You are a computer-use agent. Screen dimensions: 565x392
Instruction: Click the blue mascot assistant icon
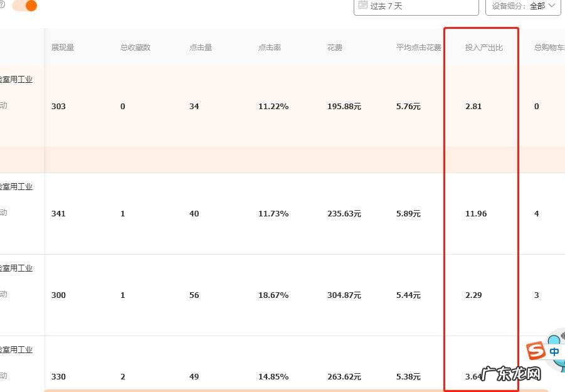coord(556,340)
